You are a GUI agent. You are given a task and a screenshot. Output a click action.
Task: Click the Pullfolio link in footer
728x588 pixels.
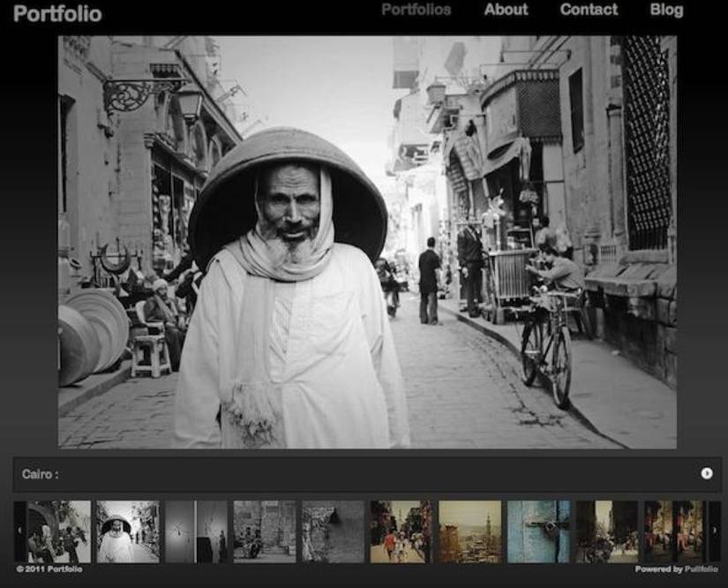(x=701, y=569)
